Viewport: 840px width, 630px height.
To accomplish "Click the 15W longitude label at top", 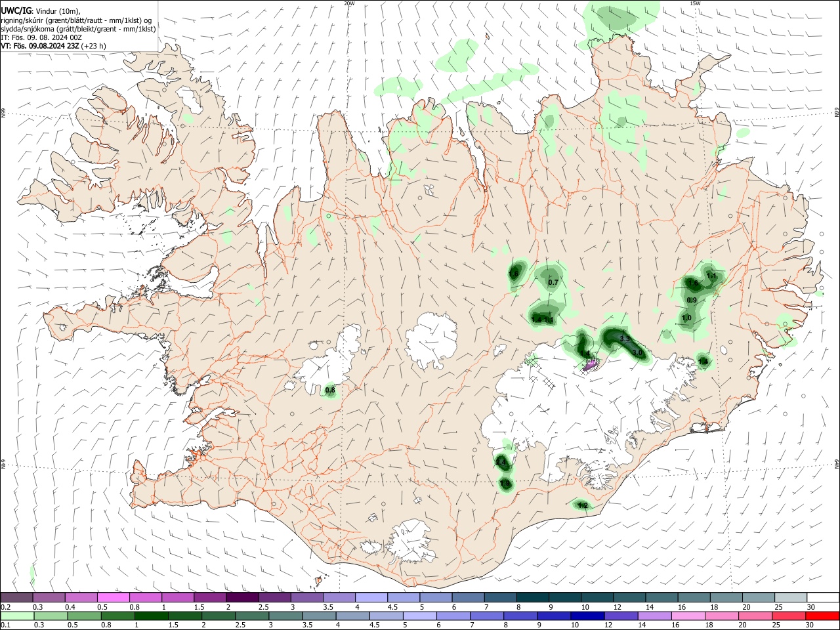I will (x=695, y=3).
